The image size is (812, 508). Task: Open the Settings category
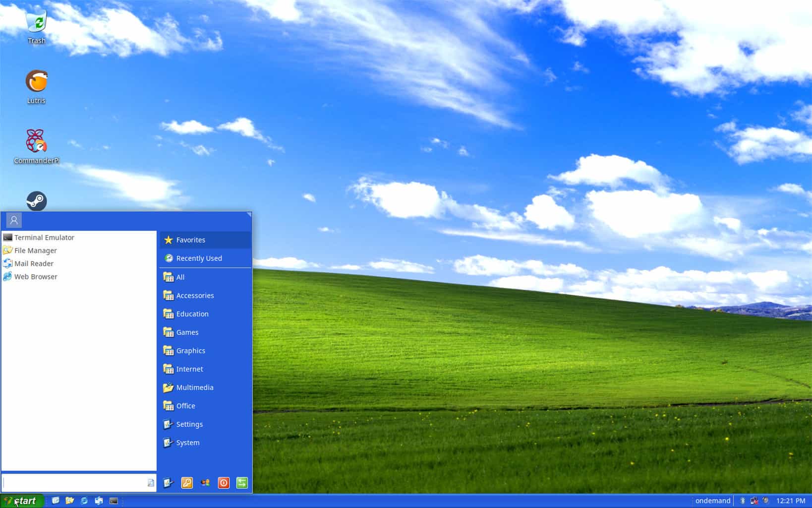(x=205, y=424)
